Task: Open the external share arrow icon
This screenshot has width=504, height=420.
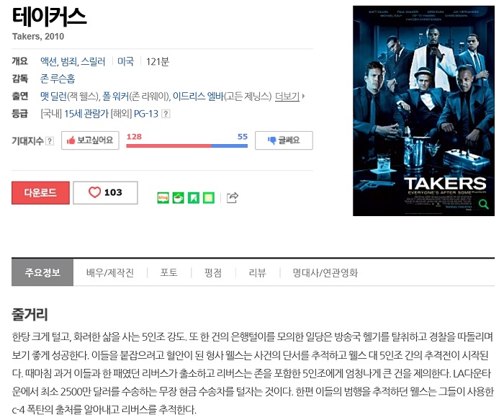Action: (x=233, y=197)
